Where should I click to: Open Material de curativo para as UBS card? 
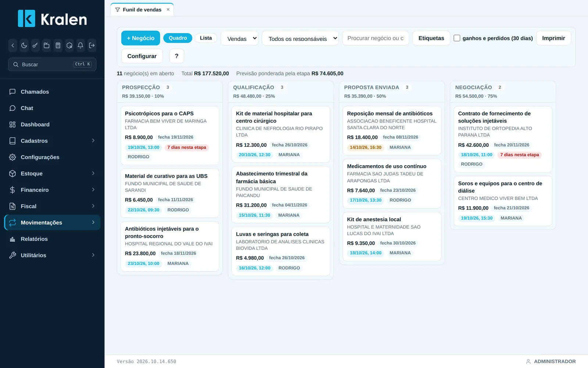click(x=170, y=193)
